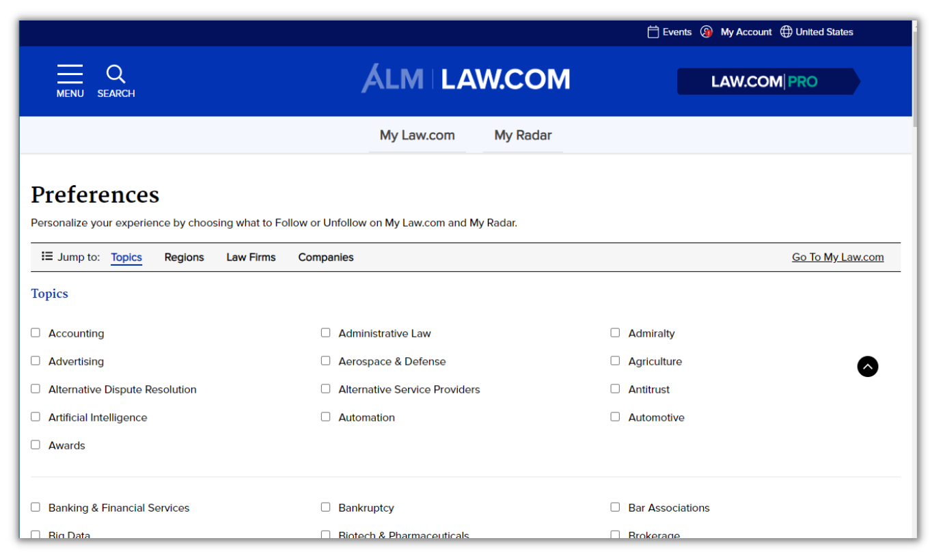
Task: Switch to the My Radar tab
Action: tap(523, 135)
